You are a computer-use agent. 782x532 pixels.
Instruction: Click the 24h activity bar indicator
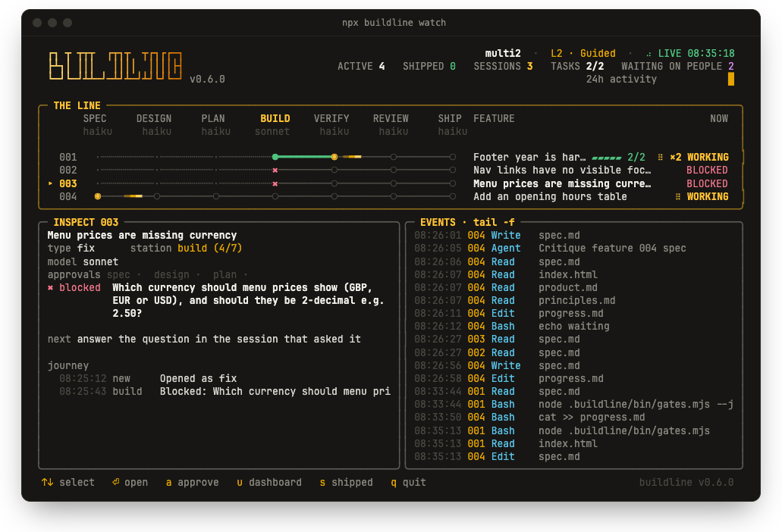click(731, 80)
